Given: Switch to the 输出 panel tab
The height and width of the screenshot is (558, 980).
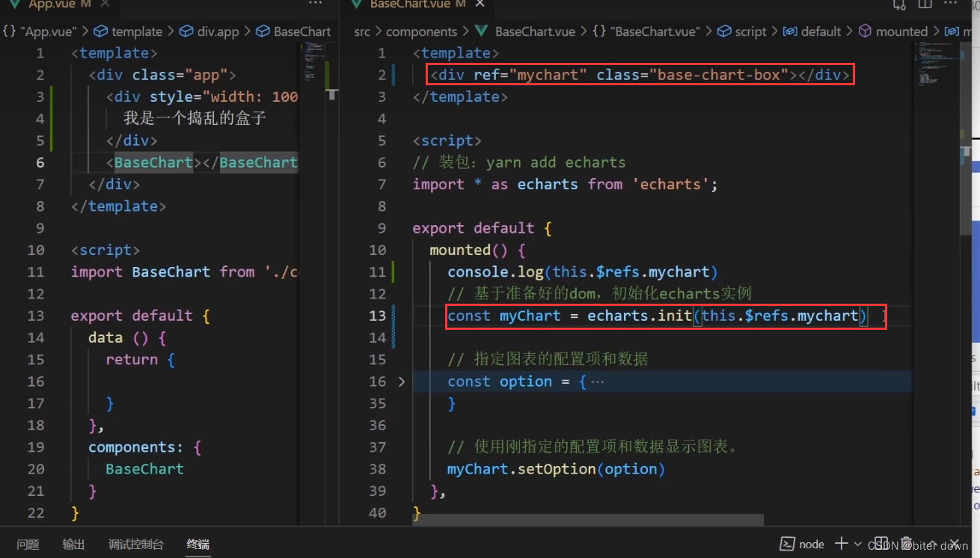Looking at the screenshot, I should [x=73, y=545].
